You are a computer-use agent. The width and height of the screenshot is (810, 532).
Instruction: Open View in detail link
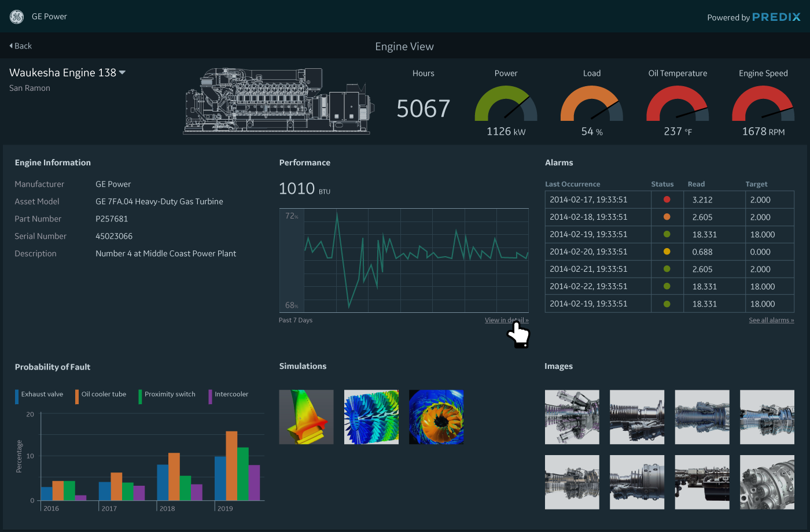pos(507,320)
